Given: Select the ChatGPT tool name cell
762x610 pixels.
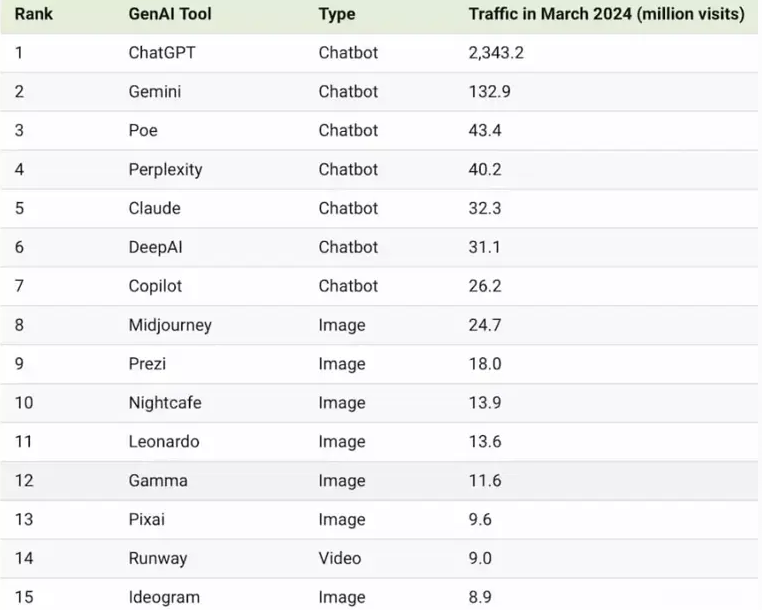Looking at the screenshot, I should click(162, 53).
